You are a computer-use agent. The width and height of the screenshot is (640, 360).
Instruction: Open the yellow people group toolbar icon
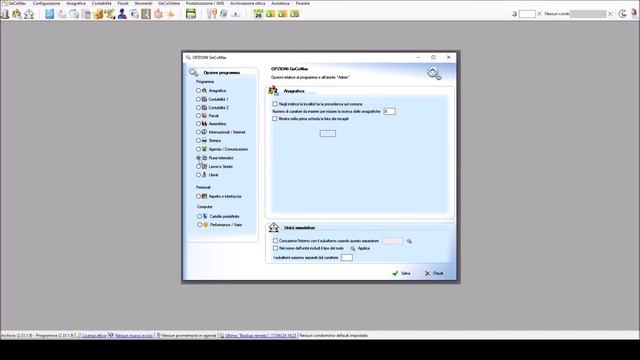[x=17, y=14]
